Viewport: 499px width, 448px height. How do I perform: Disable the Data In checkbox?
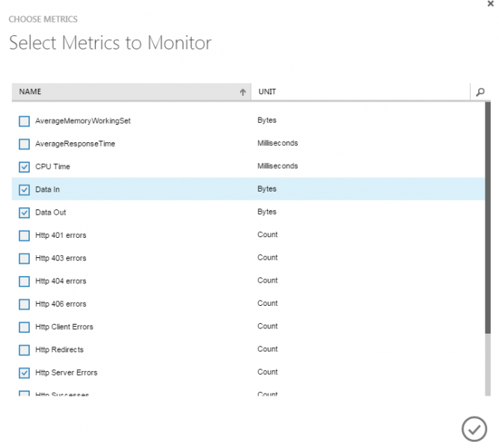(24, 190)
